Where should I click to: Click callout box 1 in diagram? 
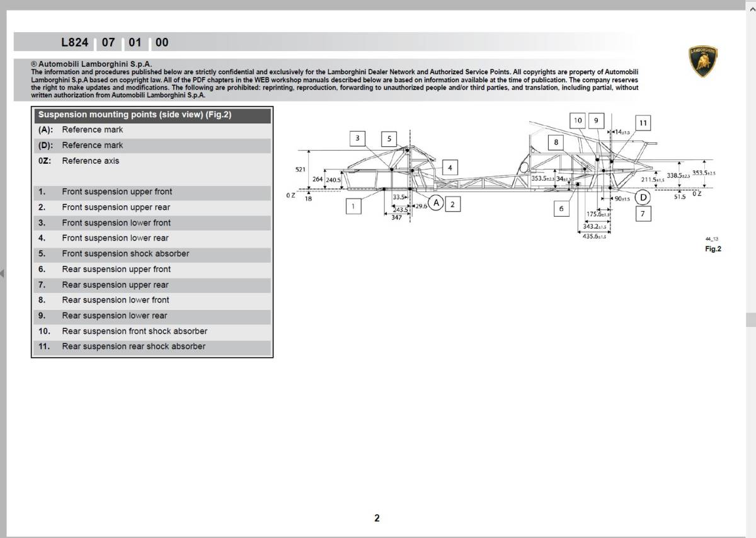tap(354, 206)
